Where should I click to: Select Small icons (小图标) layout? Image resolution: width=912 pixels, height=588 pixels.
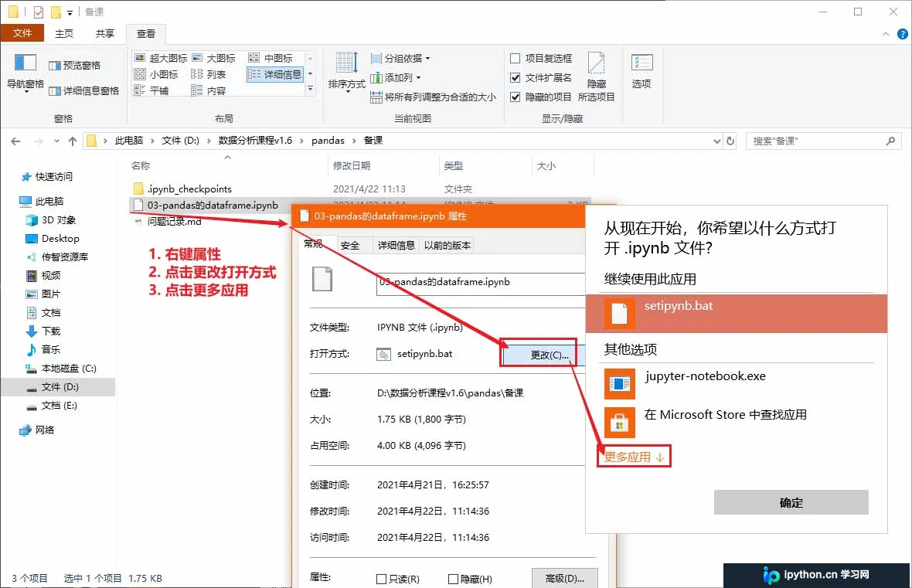tap(156, 74)
